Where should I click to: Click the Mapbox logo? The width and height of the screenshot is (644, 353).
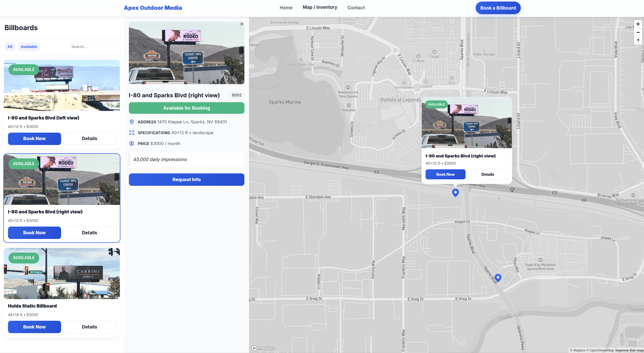point(263,348)
